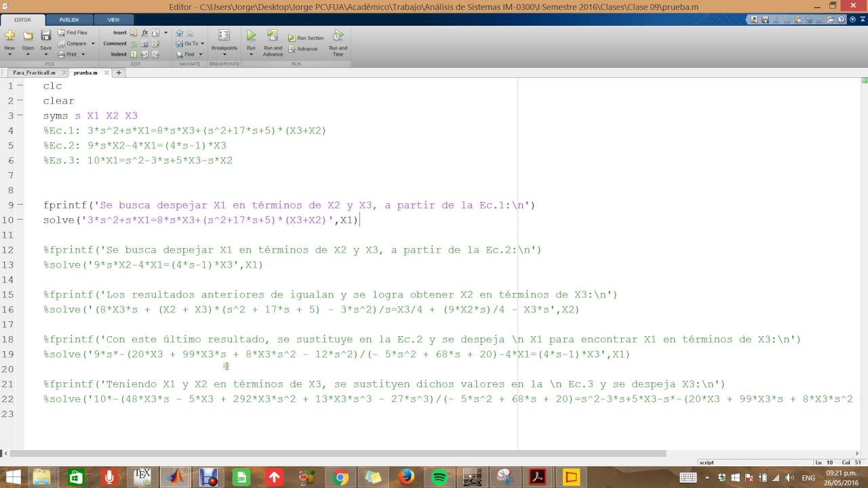Click the quick access save icon
The width and height of the screenshot is (868, 488).
click(764, 20)
